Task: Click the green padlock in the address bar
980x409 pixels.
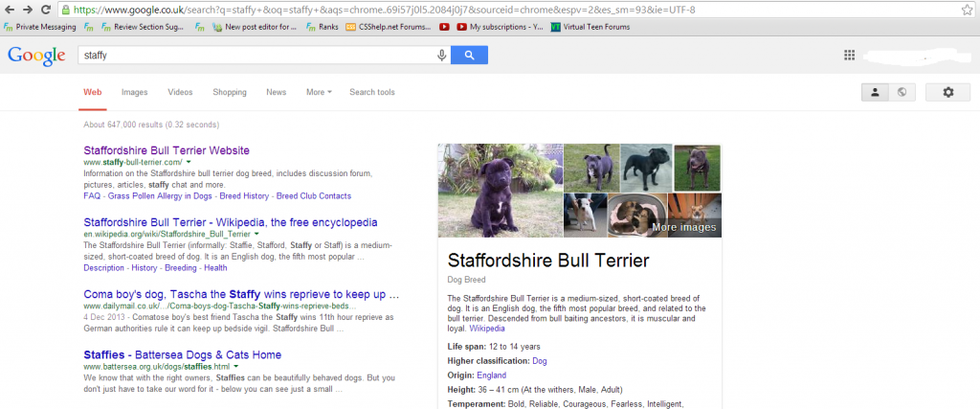Action: (66, 10)
